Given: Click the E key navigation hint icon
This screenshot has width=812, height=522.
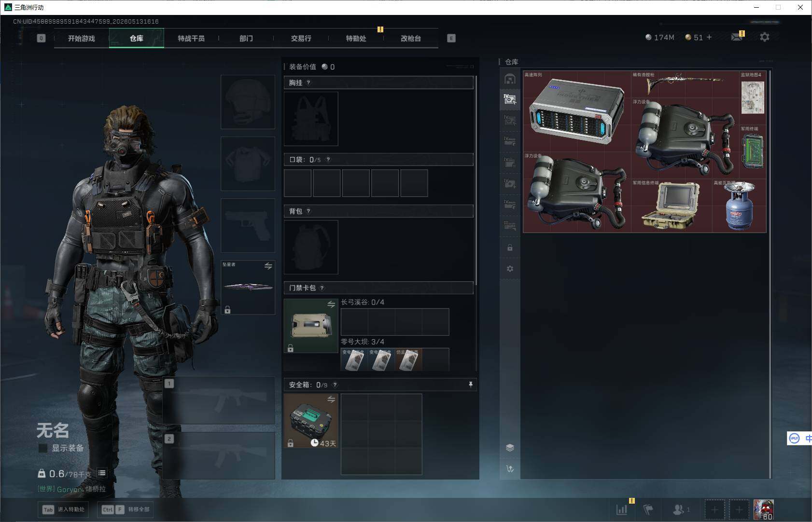Looking at the screenshot, I should tap(451, 38).
